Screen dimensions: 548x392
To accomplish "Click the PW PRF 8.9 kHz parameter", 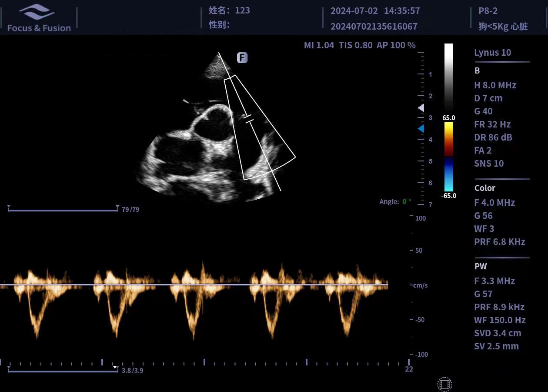I will click(499, 307).
